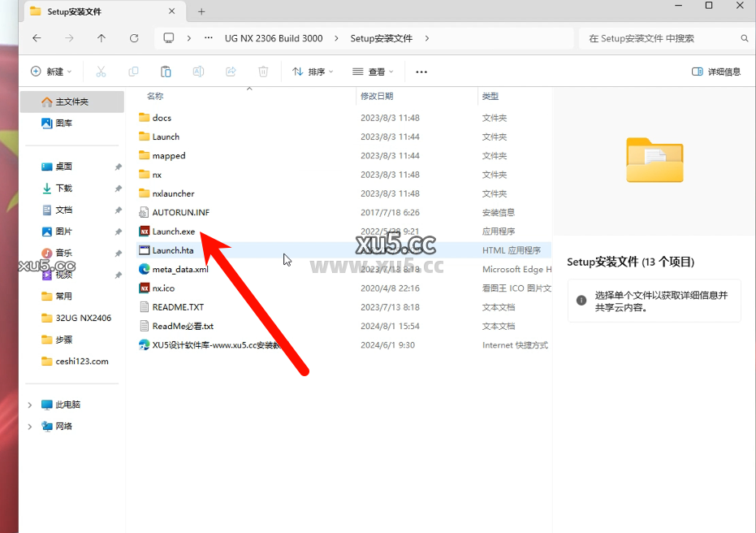Toggle the 详细信息 details pane
The height and width of the screenshot is (533, 756).
pyautogui.click(x=715, y=71)
